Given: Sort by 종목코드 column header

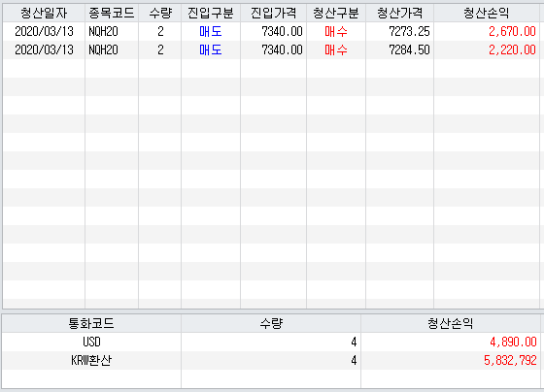Looking at the screenshot, I should coord(112,14).
